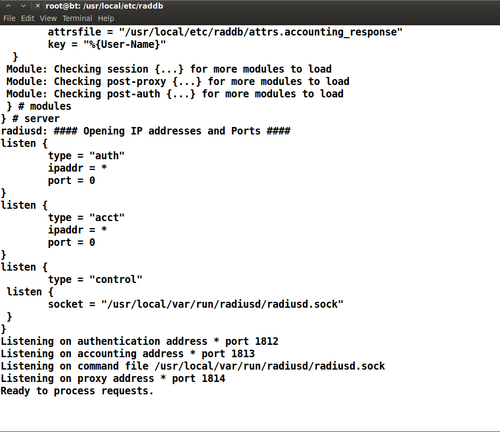The width and height of the screenshot is (500, 432).
Task: Click the attrsfile path line
Action: pyautogui.click(x=225, y=32)
